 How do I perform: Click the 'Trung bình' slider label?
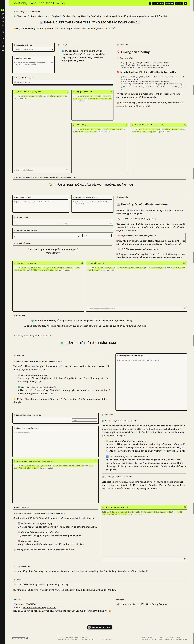coord(63,224)
